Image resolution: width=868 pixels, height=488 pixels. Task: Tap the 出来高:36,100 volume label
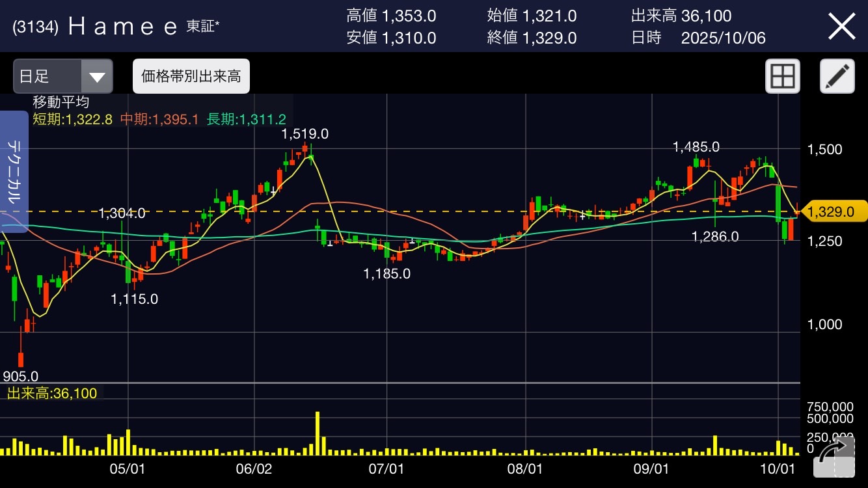click(x=52, y=393)
